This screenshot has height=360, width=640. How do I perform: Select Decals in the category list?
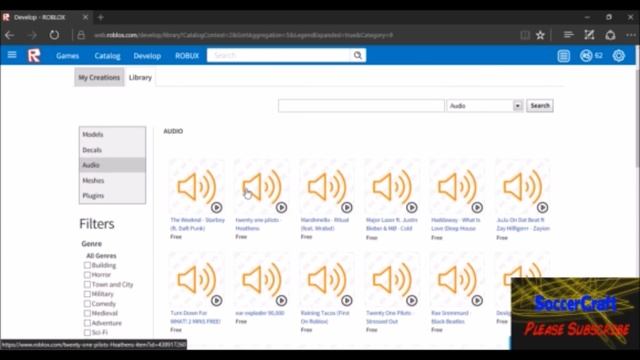(112, 150)
